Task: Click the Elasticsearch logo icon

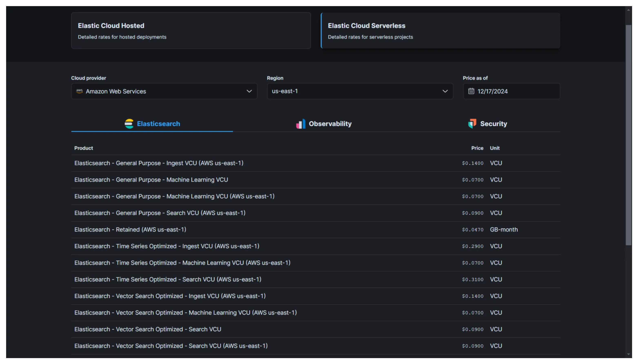Action: (x=129, y=124)
